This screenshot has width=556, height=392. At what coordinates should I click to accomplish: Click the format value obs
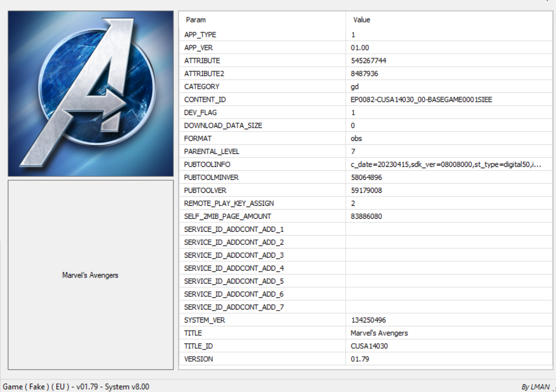[x=356, y=139]
